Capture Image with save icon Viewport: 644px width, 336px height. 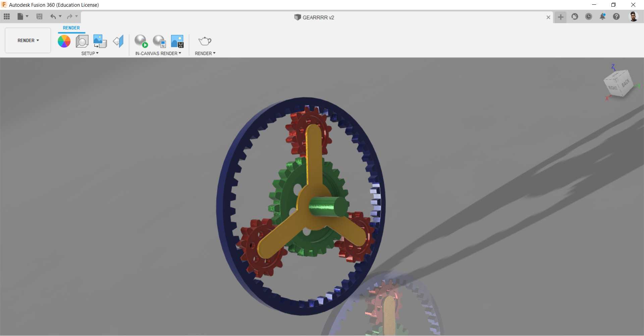pos(177,41)
